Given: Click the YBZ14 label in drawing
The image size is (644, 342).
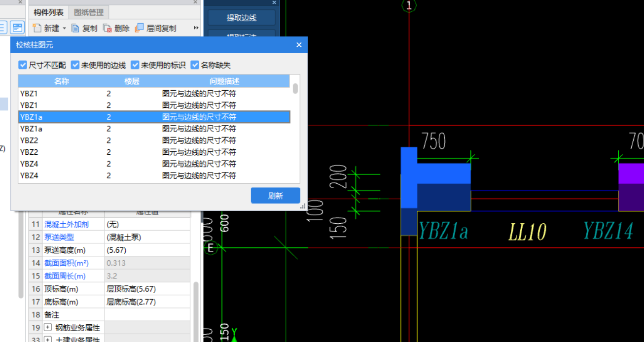Looking at the screenshot, I should (x=608, y=231).
